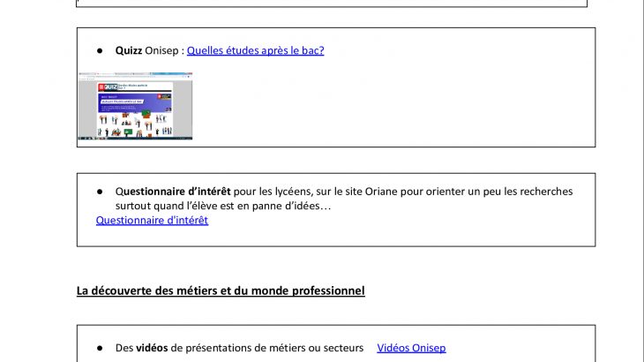Click the bullet point before "Quizz"
Viewport: 644px width, 362px height.
pos(101,50)
